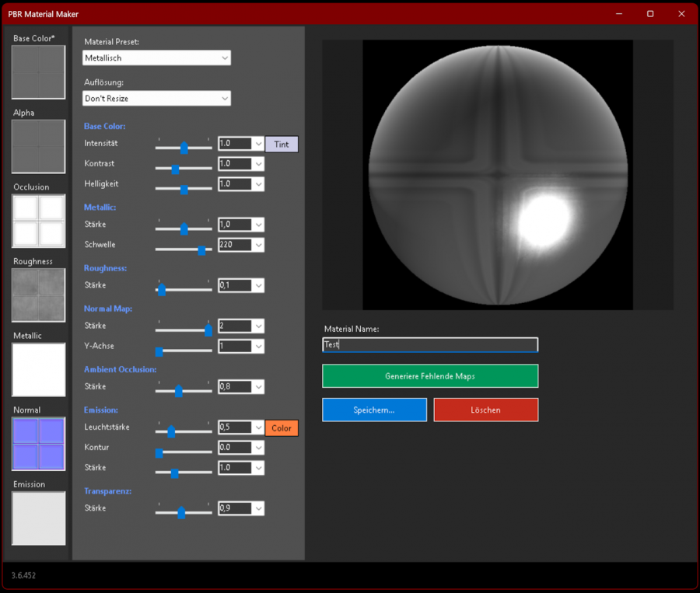This screenshot has width=700, height=593.
Task: Choose the Normal map thumbnail
Action: pyautogui.click(x=38, y=444)
